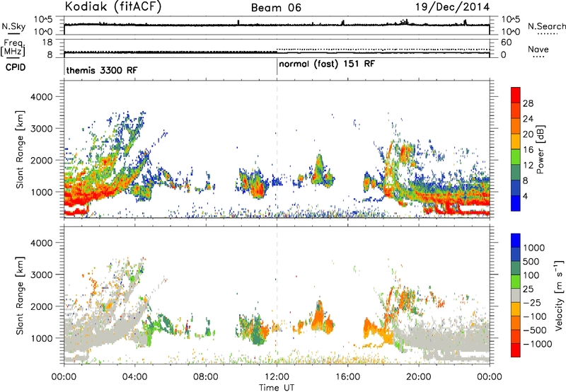The height and width of the screenshot is (392, 566).
Task: Click the 'Velocity [m s⁻¹]' colorbar label
Action: 559,295
